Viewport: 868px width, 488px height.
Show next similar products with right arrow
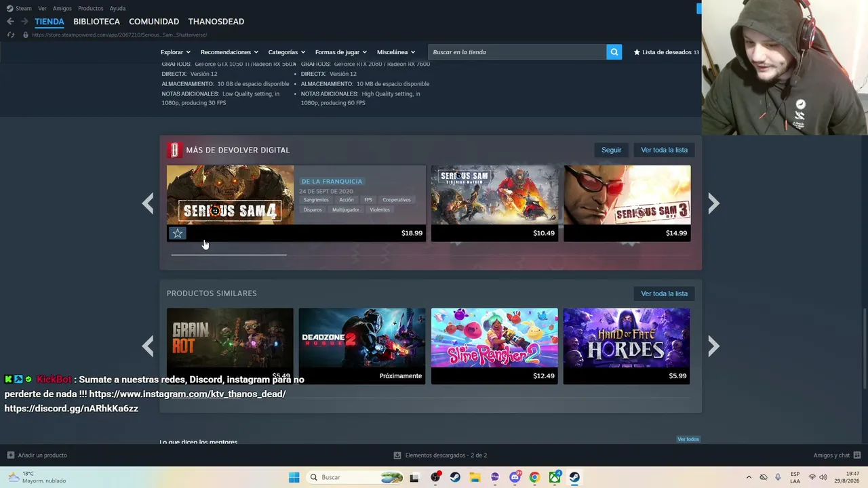point(713,346)
